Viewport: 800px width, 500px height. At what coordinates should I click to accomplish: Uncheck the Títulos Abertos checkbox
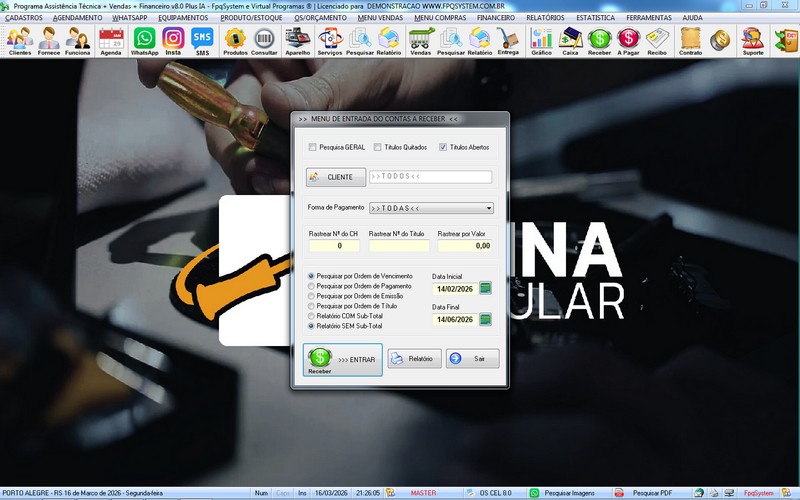(443, 147)
